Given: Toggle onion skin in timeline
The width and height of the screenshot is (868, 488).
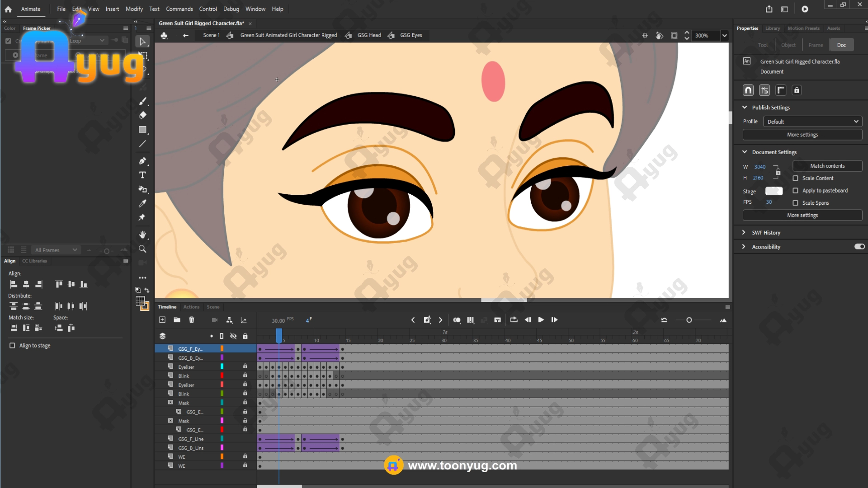Looking at the screenshot, I should 457,320.
